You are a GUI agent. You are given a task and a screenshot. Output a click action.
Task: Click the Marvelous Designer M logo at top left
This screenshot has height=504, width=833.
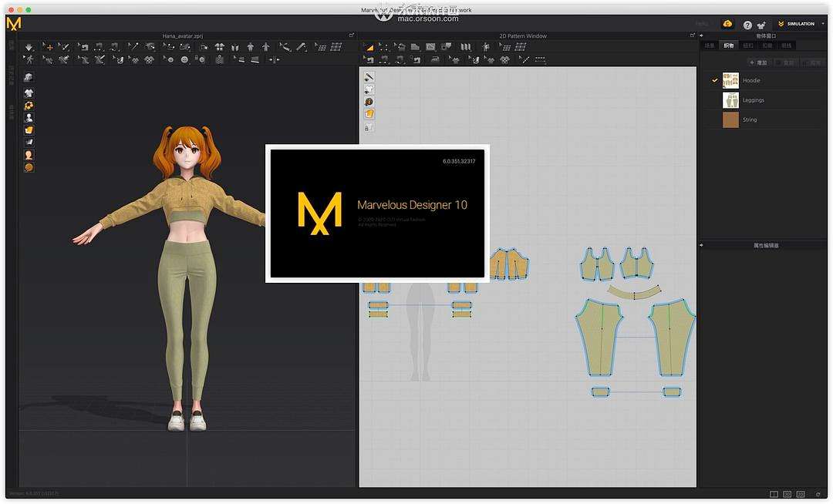tap(14, 24)
